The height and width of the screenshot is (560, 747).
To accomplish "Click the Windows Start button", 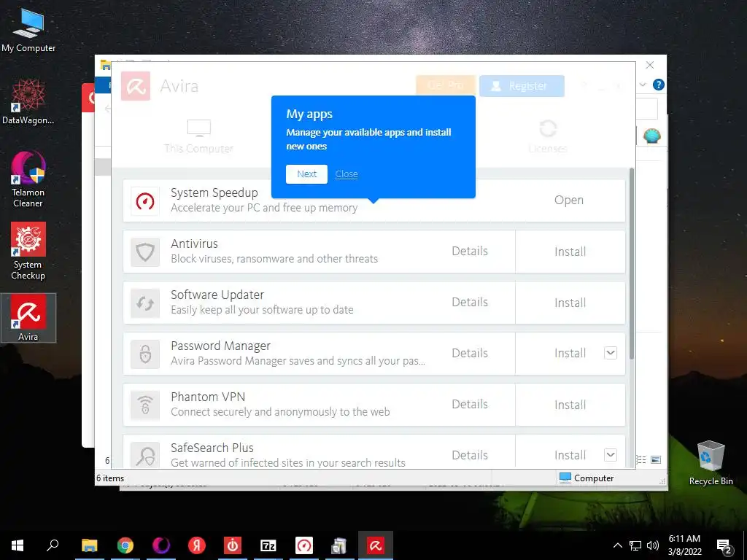I will 18,545.
